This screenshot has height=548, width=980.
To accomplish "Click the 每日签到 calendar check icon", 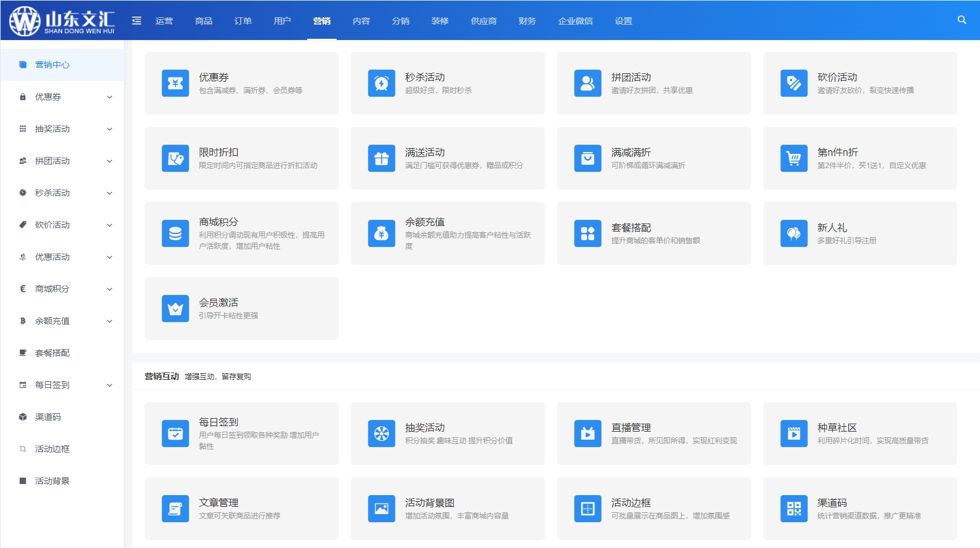I will click(175, 433).
